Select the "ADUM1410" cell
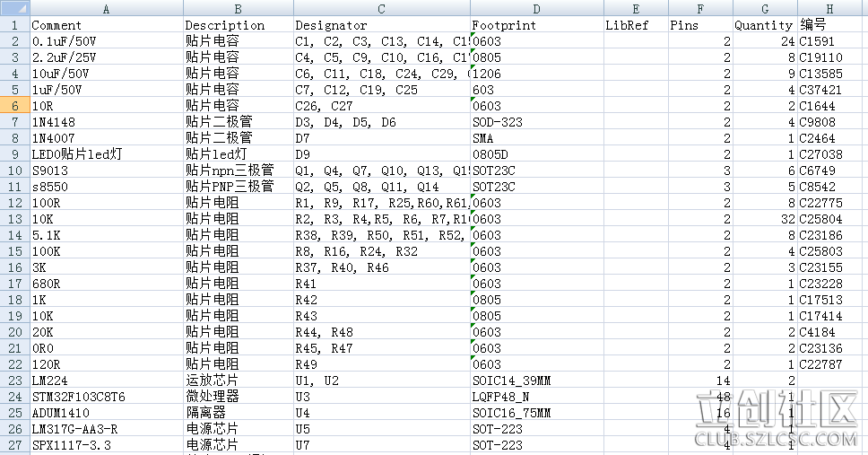Image resolution: width=868 pixels, height=455 pixels. tap(106, 413)
